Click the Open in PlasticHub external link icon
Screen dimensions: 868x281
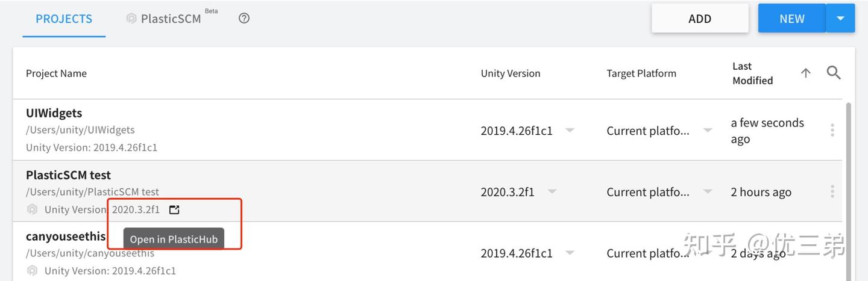tap(174, 209)
